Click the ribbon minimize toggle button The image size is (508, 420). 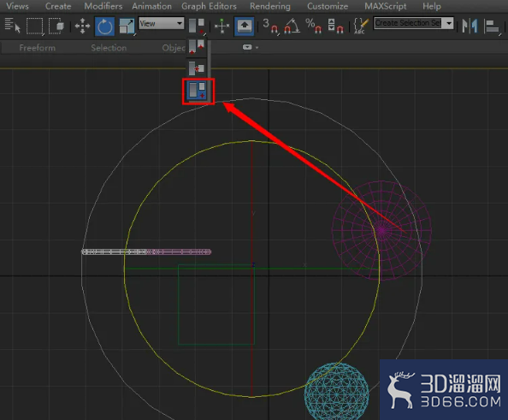click(x=247, y=47)
